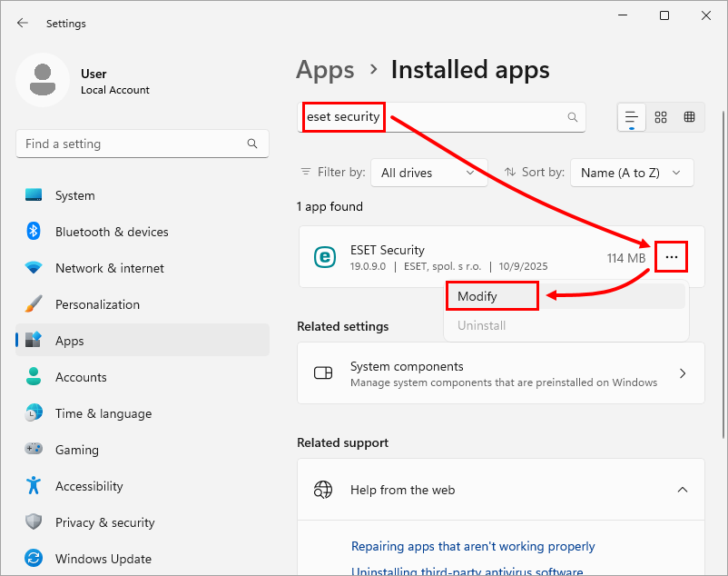This screenshot has height=576, width=728.
Task: Click the ESET Security app icon
Action: pos(324,257)
